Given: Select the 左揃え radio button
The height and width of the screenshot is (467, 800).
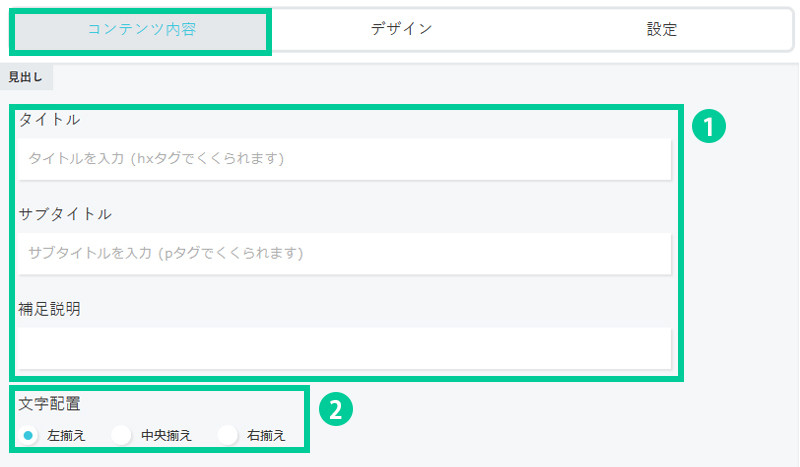Looking at the screenshot, I should 28,435.
